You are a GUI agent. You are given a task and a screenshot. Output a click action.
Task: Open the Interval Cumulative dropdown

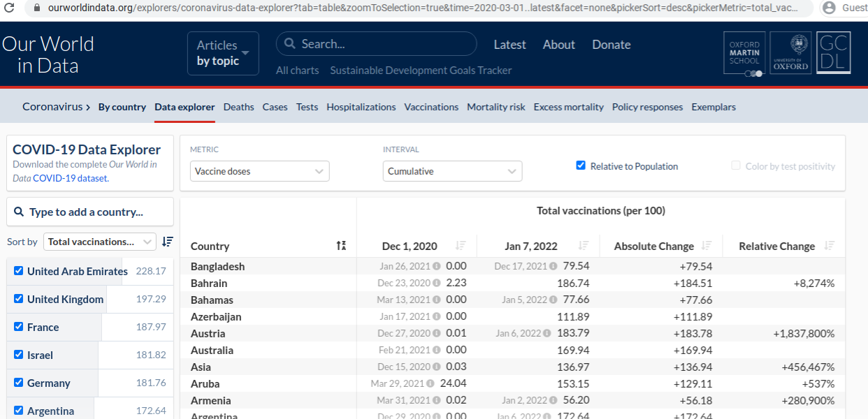[x=452, y=171]
